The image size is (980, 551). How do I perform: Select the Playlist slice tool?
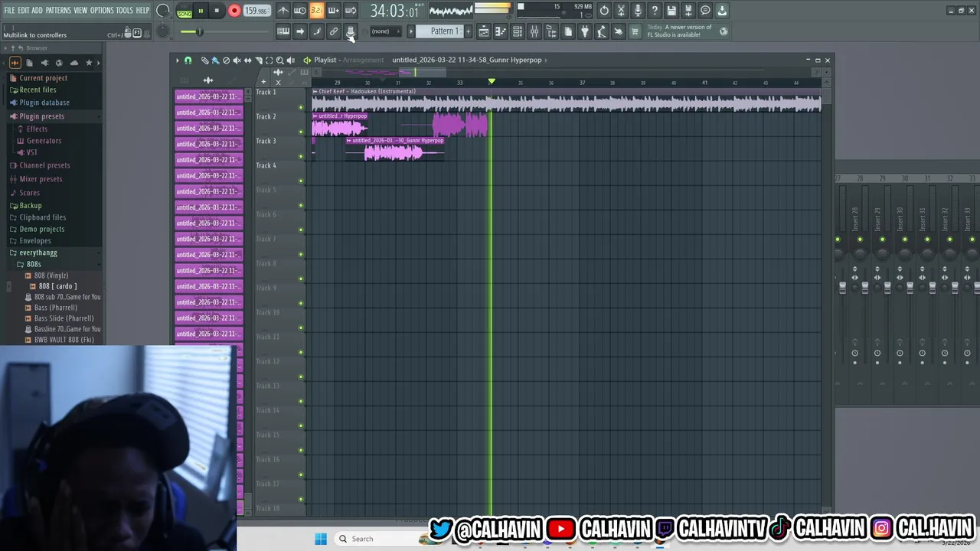pos(259,60)
